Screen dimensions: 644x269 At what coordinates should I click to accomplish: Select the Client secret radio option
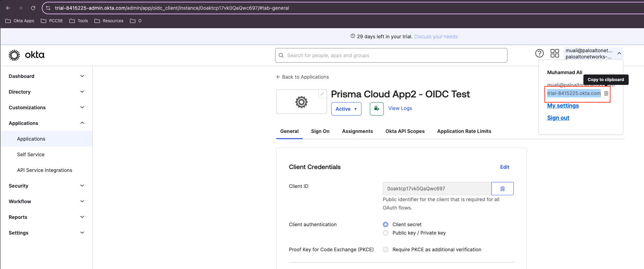(x=386, y=224)
